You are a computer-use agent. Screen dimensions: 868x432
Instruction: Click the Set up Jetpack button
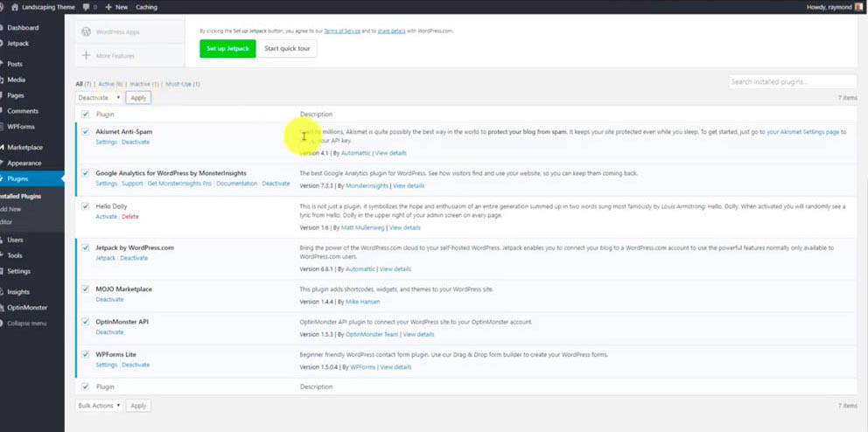click(227, 49)
